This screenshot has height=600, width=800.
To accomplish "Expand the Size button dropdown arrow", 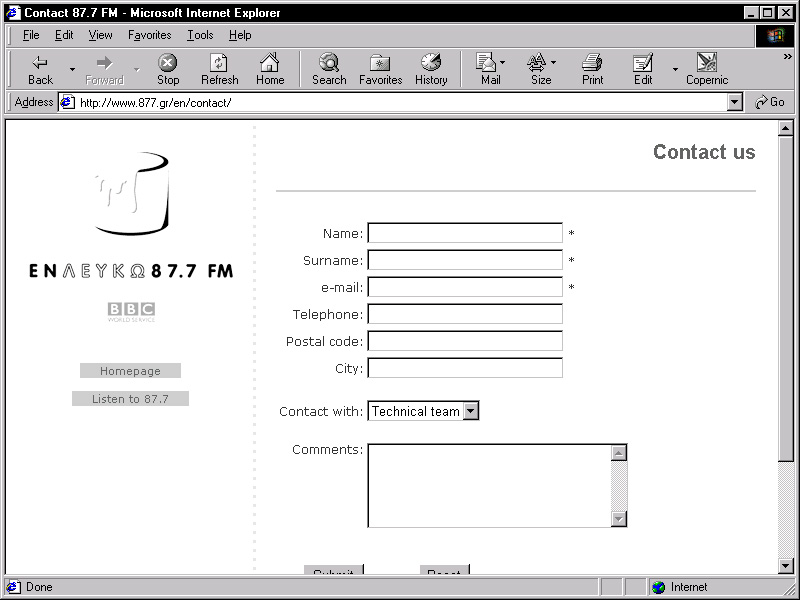I will tap(554, 62).
